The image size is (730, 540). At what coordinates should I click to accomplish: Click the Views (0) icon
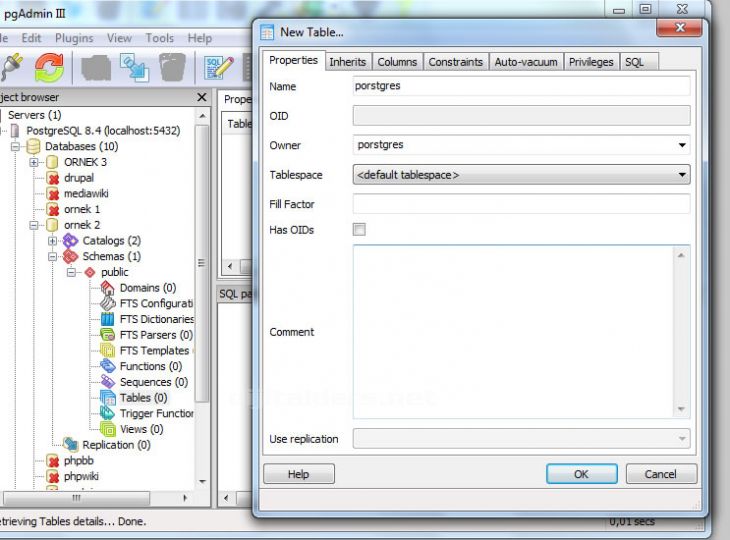(108, 429)
